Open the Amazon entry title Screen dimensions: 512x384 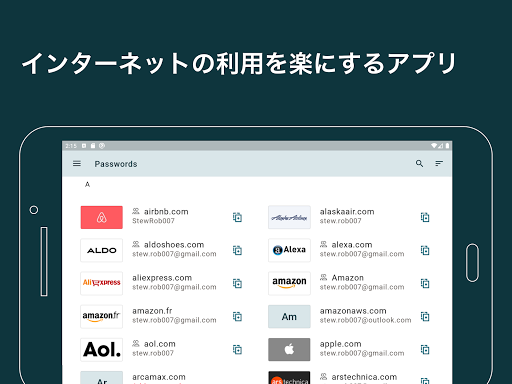348,278
